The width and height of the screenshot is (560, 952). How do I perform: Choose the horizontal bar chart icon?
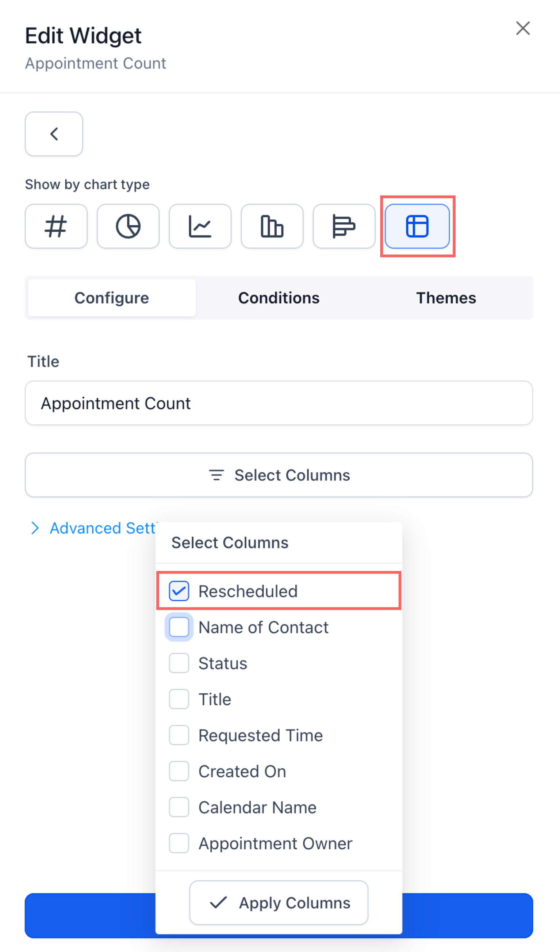point(344,226)
